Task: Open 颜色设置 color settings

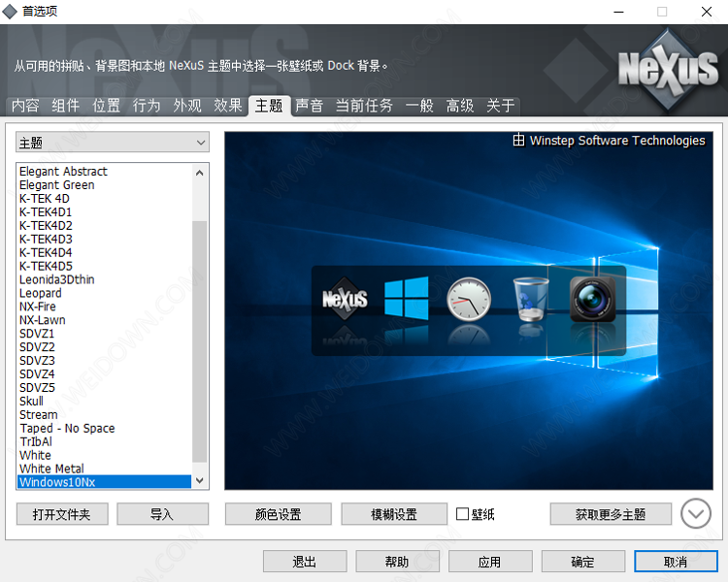Action: click(279, 514)
